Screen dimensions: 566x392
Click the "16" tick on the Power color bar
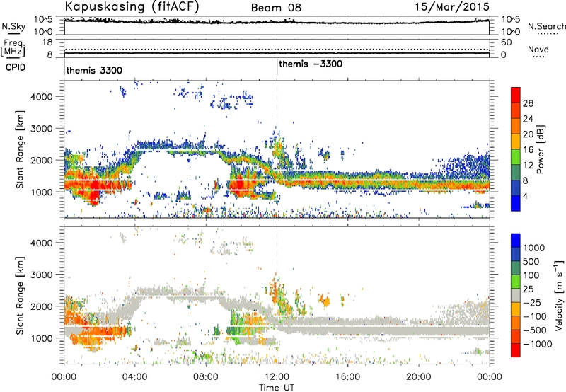pos(528,150)
